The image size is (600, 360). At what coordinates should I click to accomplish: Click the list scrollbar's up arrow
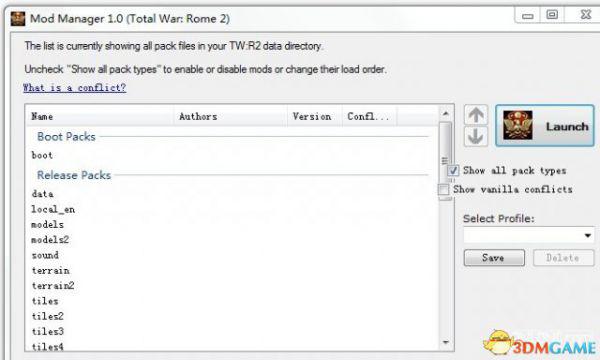[445, 114]
